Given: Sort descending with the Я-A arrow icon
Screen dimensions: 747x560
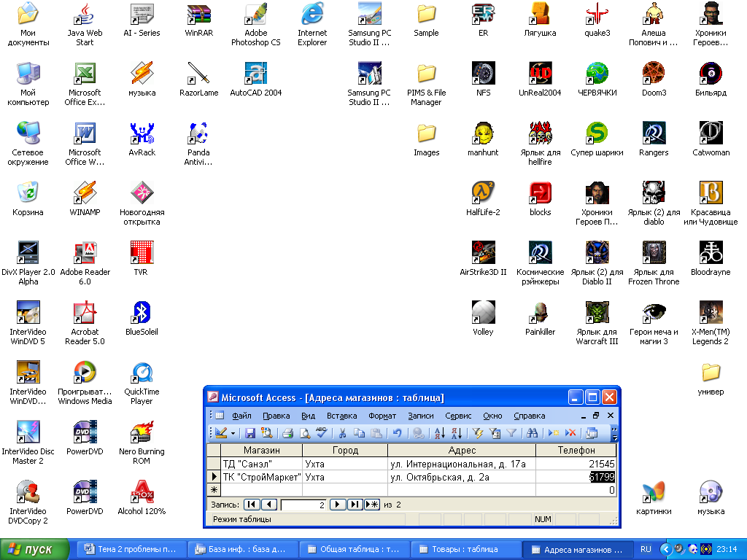Looking at the screenshot, I should (457, 433).
